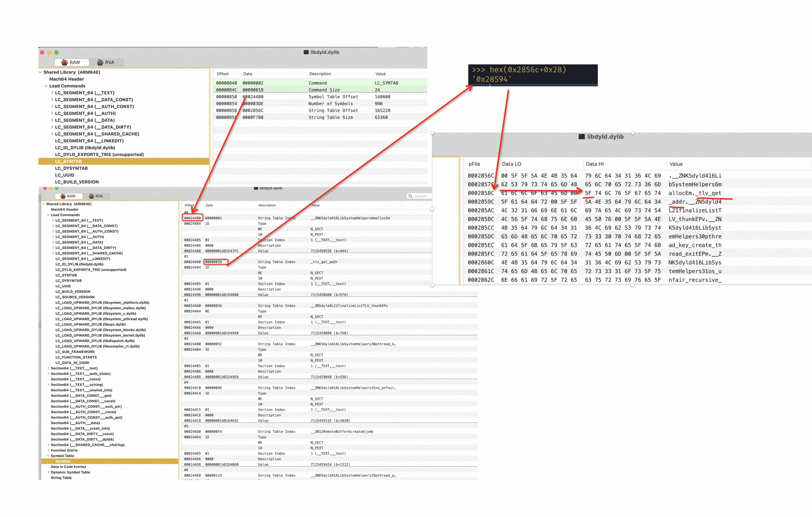Click the Search field in lower window
This screenshot has height=517, width=812.
click(419, 196)
